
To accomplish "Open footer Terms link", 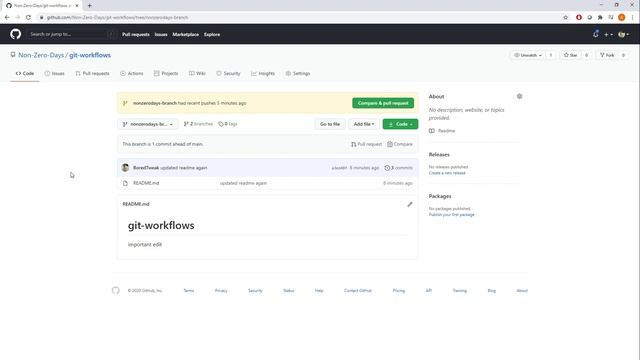I will (189, 291).
